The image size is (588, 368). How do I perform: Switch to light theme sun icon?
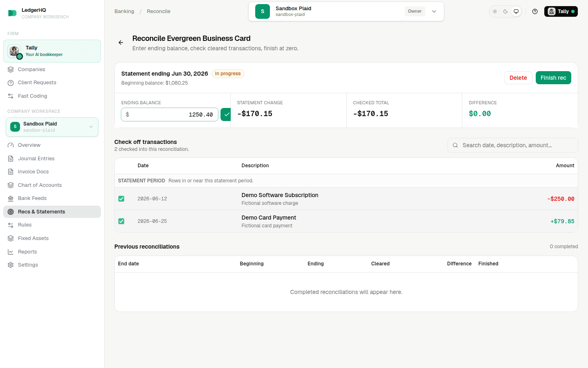pos(495,11)
